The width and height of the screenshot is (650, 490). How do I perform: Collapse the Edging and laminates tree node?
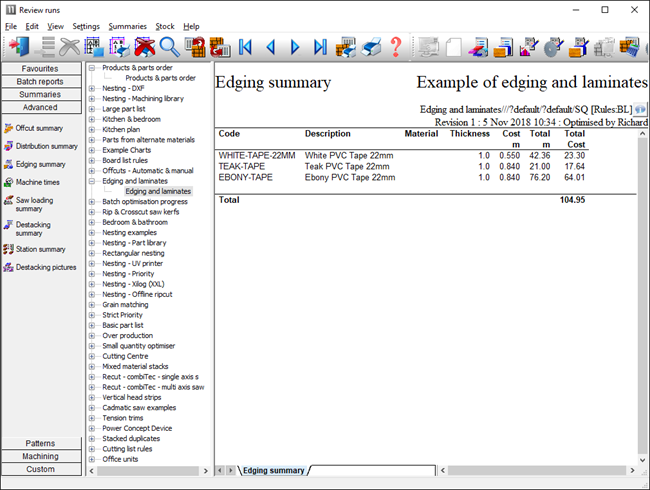pyautogui.click(x=92, y=181)
